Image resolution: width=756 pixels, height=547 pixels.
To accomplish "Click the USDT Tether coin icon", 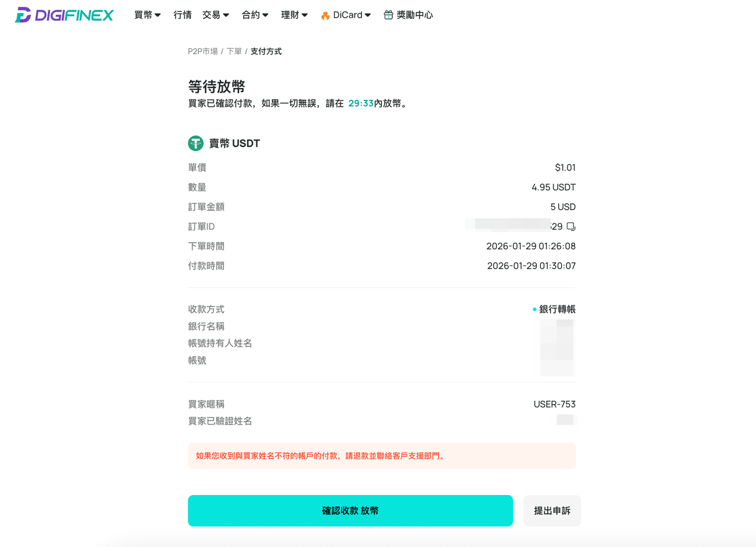I will (195, 143).
